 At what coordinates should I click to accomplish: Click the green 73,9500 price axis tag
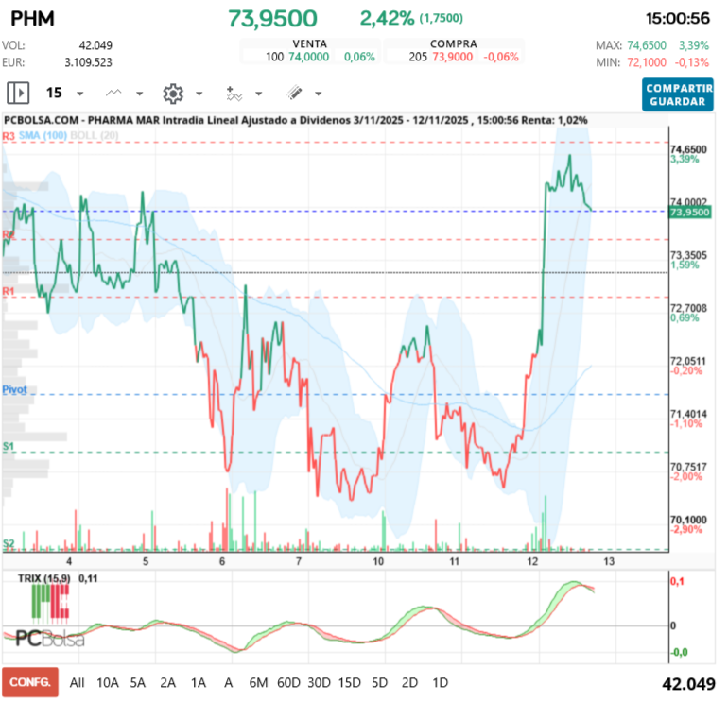[x=690, y=213]
